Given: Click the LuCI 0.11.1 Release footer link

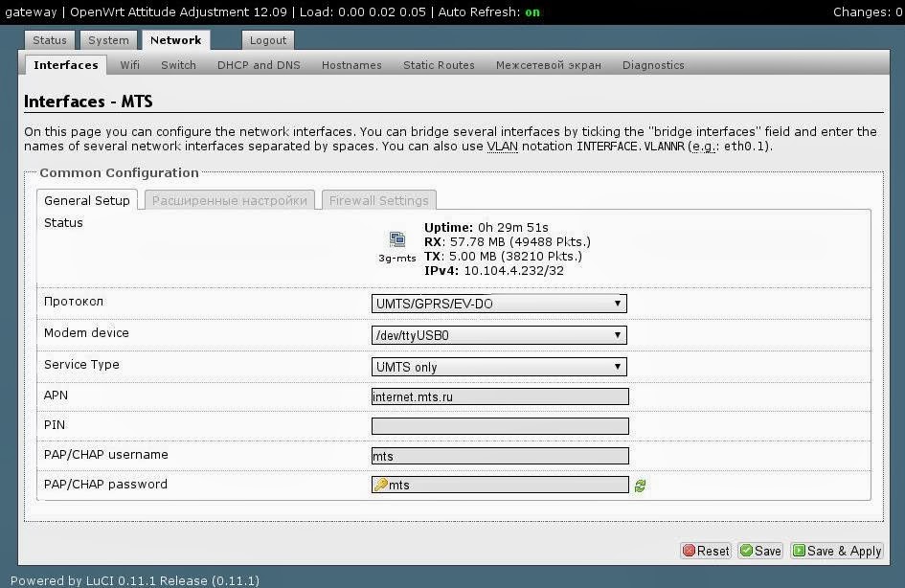Looking at the screenshot, I should [x=134, y=580].
